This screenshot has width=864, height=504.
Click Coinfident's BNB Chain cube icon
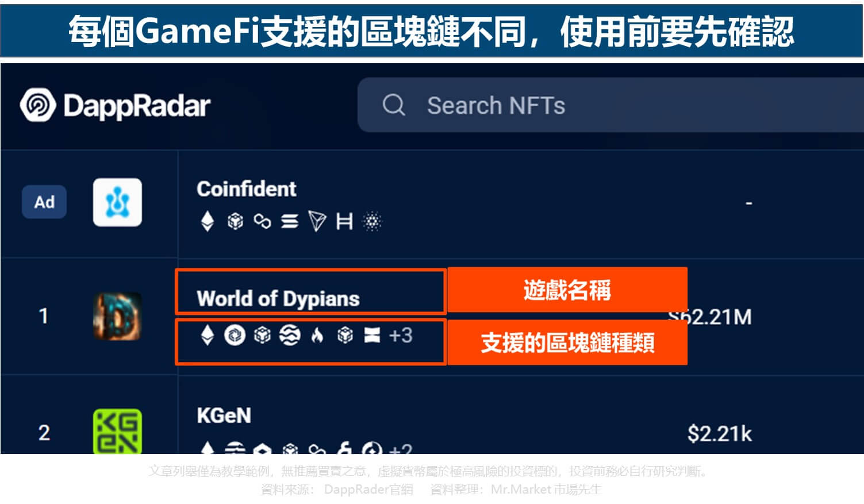tap(235, 221)
